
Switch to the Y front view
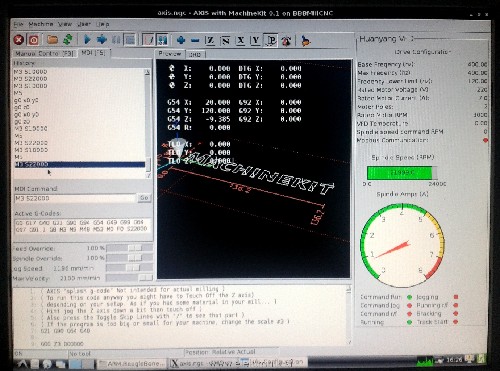tap(256, 41)
